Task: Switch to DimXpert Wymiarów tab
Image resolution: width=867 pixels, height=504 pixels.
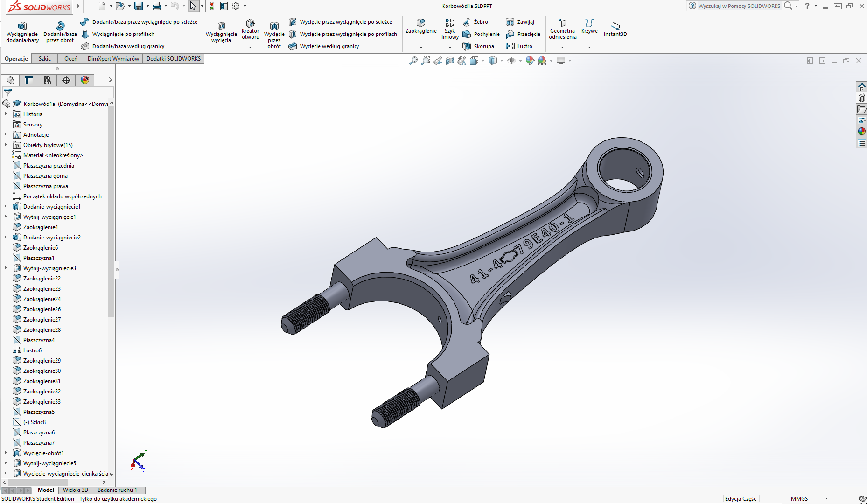Action: [x=113, y=58]
